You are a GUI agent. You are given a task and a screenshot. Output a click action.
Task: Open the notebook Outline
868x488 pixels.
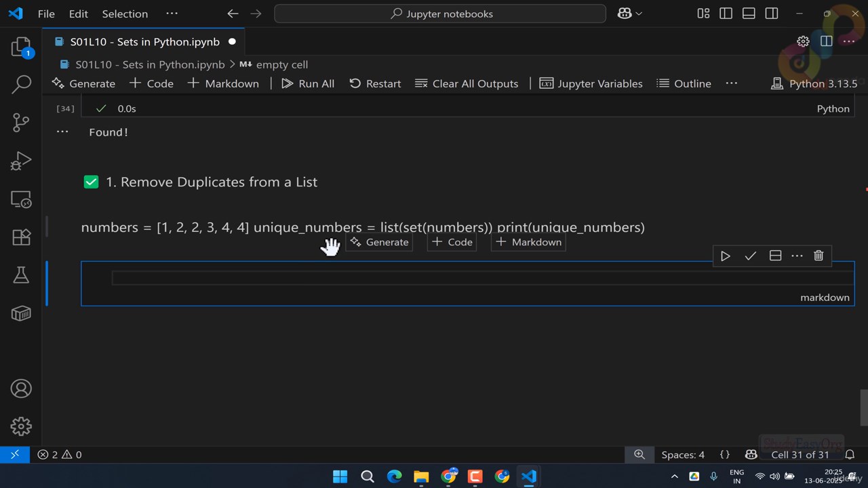pos(684,83)
